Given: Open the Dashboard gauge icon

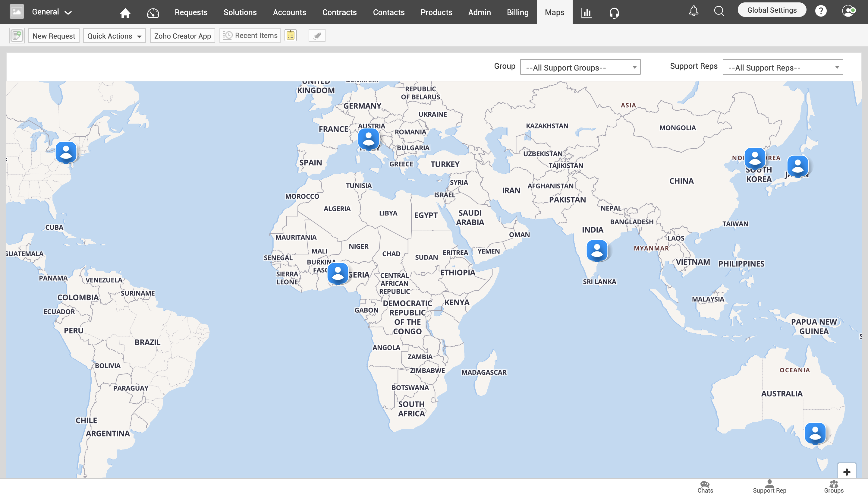Looking at the screenshot, I should click(153, 13).
